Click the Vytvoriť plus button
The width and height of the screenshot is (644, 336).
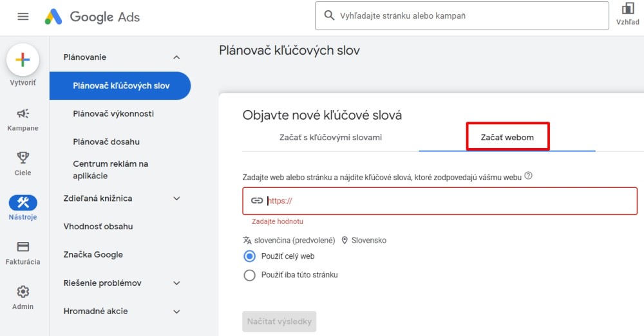tap(23, 60)
